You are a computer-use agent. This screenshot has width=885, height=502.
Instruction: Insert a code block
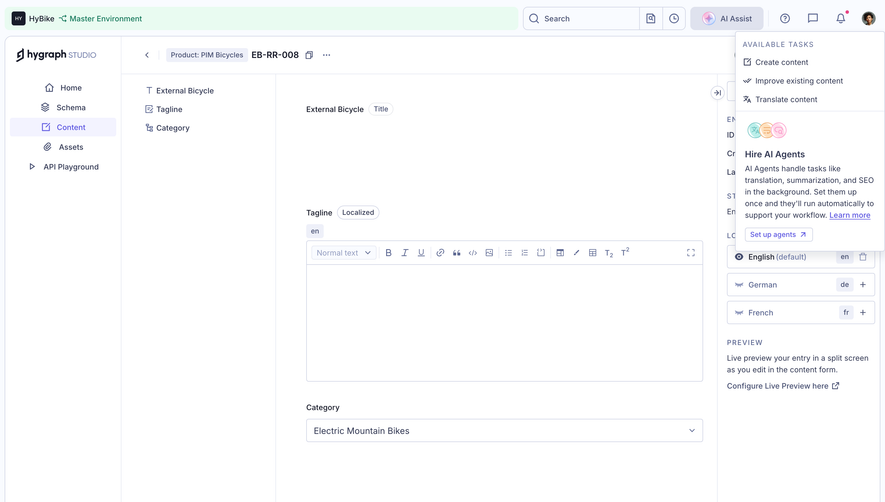coord(473,253)
